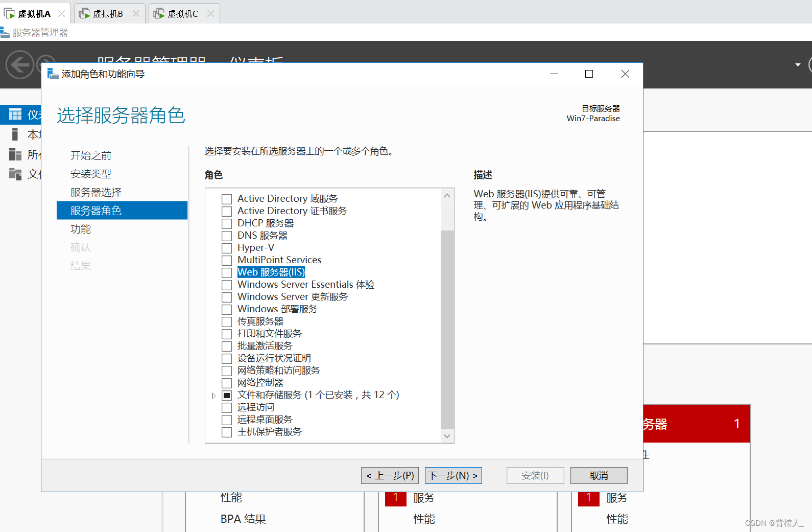812x532 pixels.
Task: Click the file storage services icon in sidebar
Action: click(15, 174)
